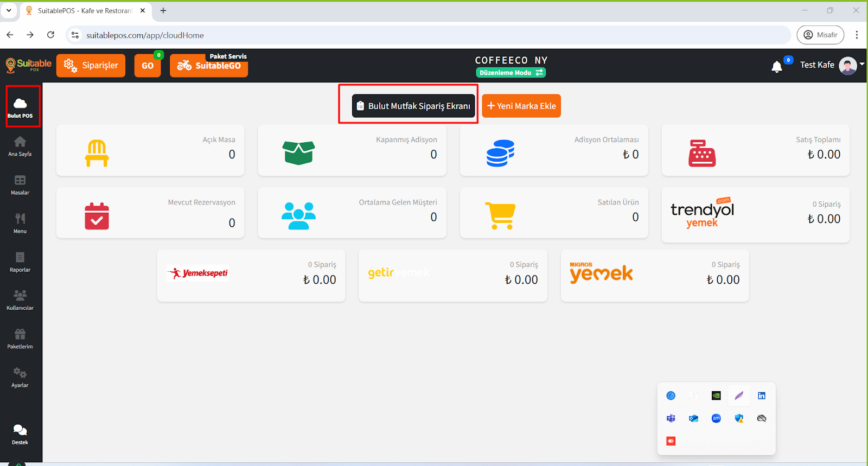The width and height of the screenshot is (868, 466).
Task: Click the Mevcut Rezervasyon label
Action: (x=201, y=202)
